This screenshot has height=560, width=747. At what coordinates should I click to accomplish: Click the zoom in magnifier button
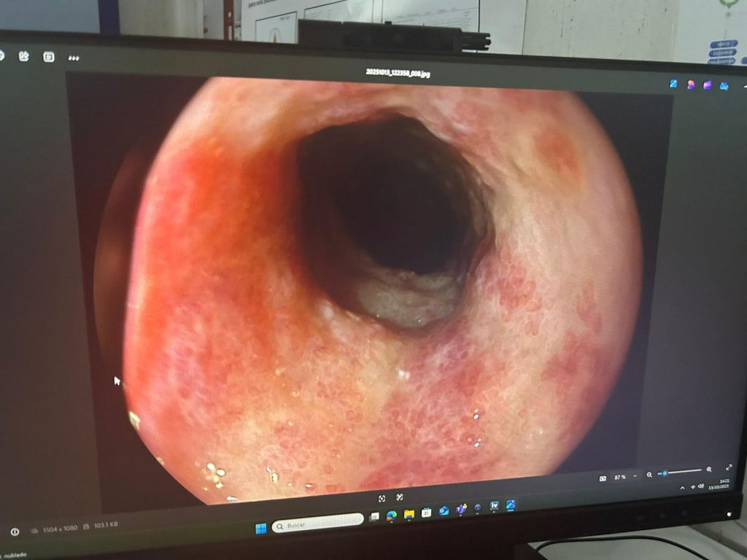[709, 470]
